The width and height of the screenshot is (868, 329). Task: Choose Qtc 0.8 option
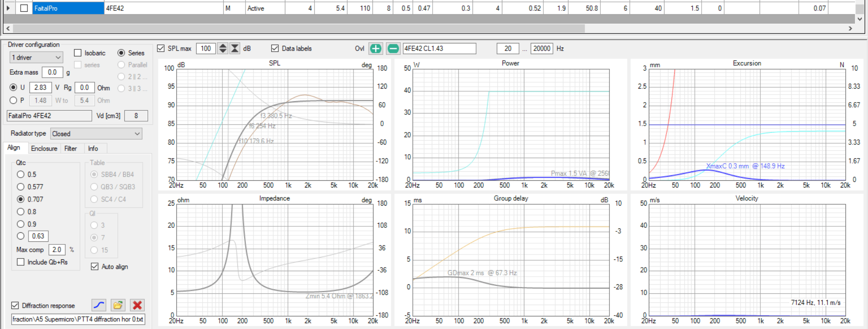tap(20, 211)
